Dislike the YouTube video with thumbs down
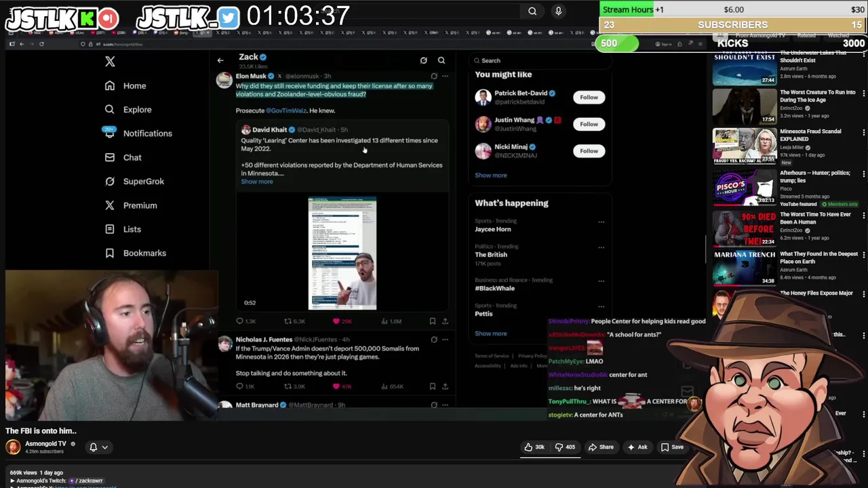 (x=566, y=447)
